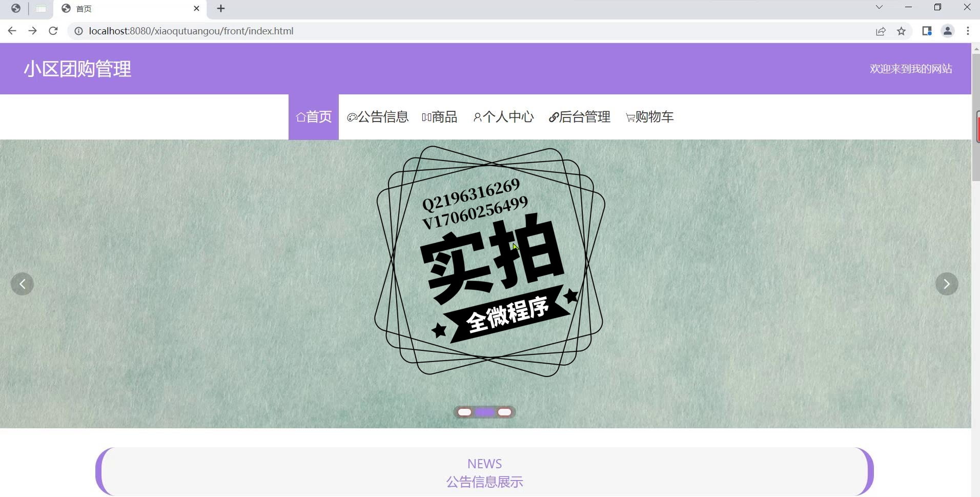Click the page vertical scrollbar thumb
This screenshot has height=497, width=980.
[x=975, y=116]
